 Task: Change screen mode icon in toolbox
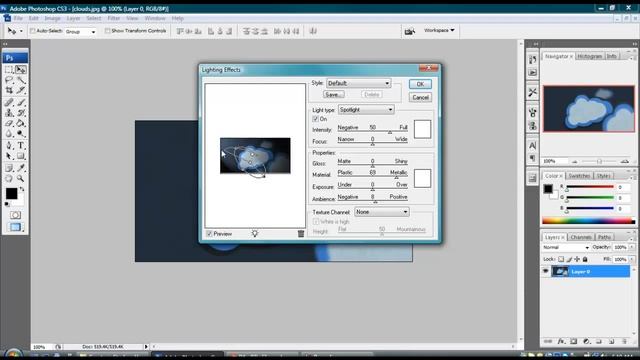16,227
